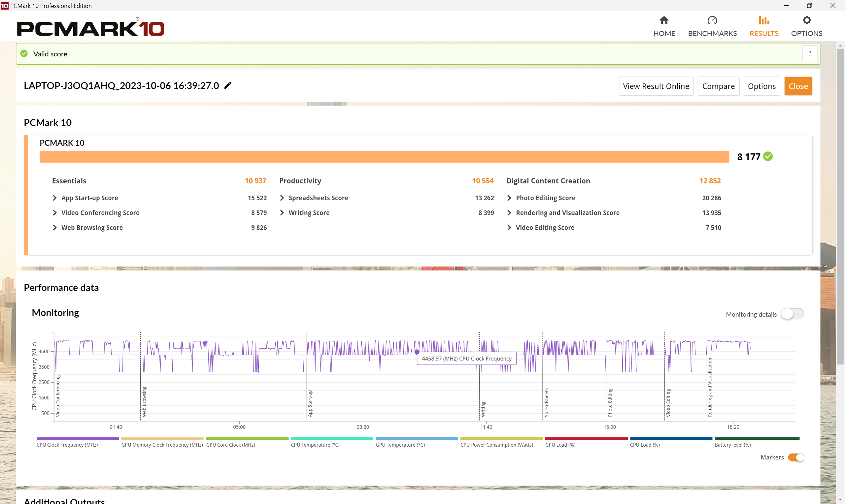Click the pencil icon to rename result
Image resolution: width=845 pixels, height=504 pixels.
228,85
